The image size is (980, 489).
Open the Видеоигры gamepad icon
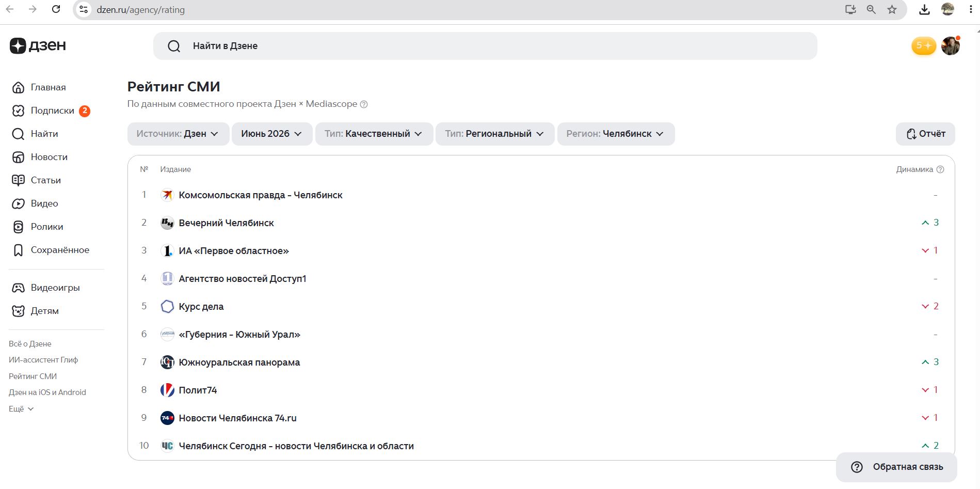(x=18, y=288)
